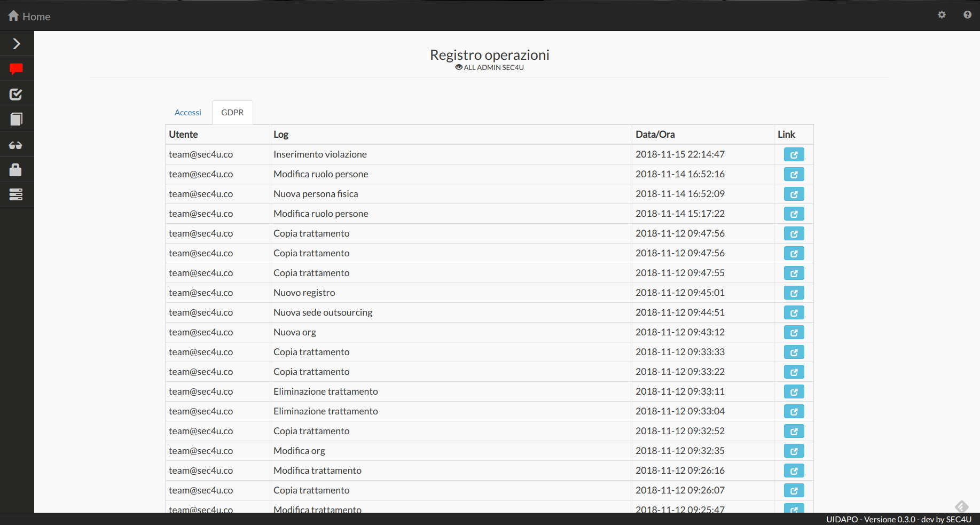
Task: Open link for Modifica ruolo persone at 15:17:22
Action: pyautogui.click(x=794, y=214)
